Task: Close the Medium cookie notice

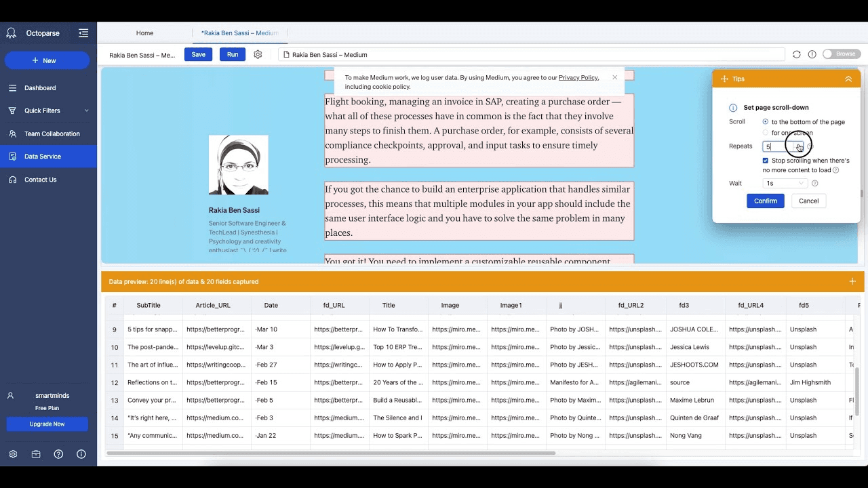Action: [x=615, y=77]
